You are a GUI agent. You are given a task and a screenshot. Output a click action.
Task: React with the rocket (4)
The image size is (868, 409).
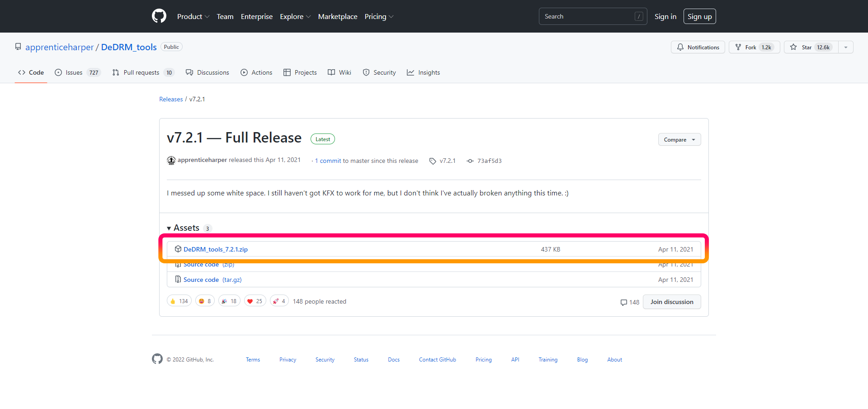(279, 301)
